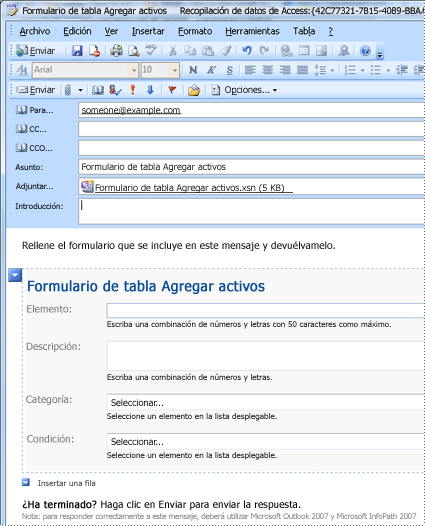Justify text alignment
The height and width of the screenshot is (526, 425).
coord(302,70)
